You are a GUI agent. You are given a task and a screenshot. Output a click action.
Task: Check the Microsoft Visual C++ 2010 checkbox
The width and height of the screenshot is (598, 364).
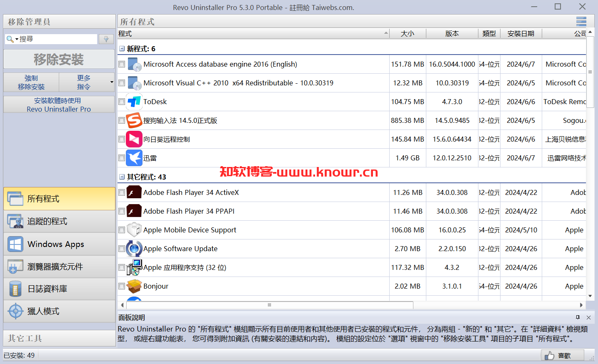pyautogui.click(x=122, y=83)
